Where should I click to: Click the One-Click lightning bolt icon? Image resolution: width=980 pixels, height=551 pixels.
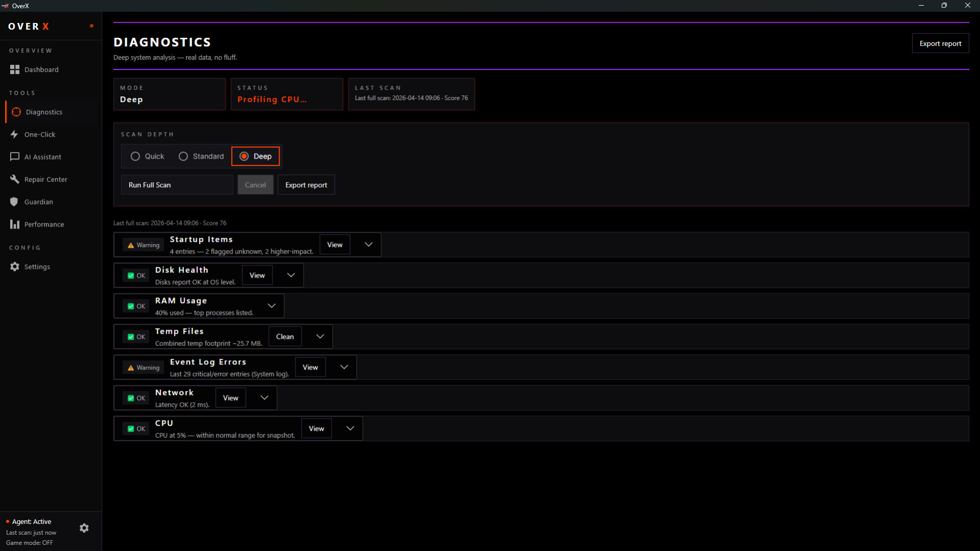pyautogui.click(x=14, y=134)
